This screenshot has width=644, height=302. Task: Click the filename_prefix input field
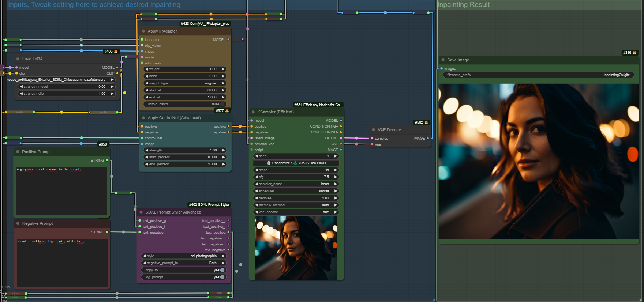pyautogui.click(x=538, y=75)
